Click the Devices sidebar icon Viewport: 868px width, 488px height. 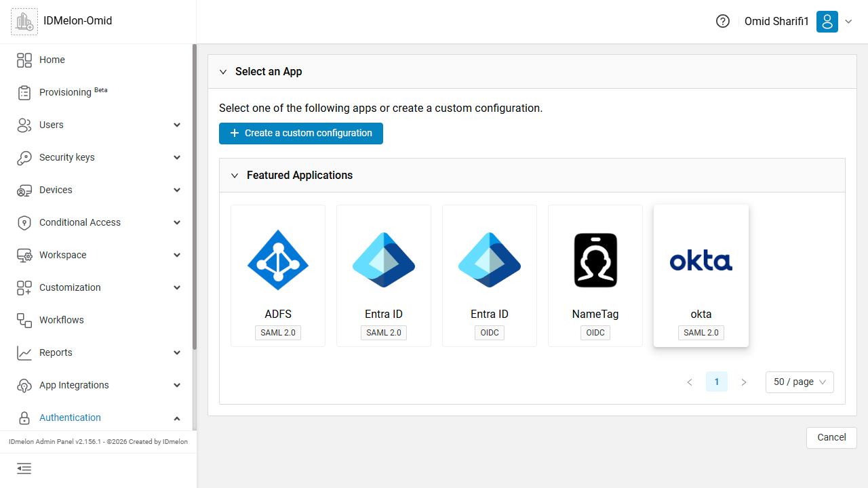click(24, 190)
